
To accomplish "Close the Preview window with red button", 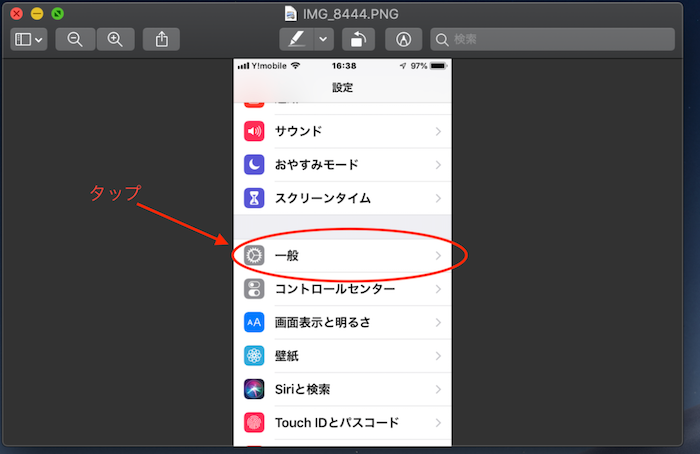I will click(x=17, y=13).
